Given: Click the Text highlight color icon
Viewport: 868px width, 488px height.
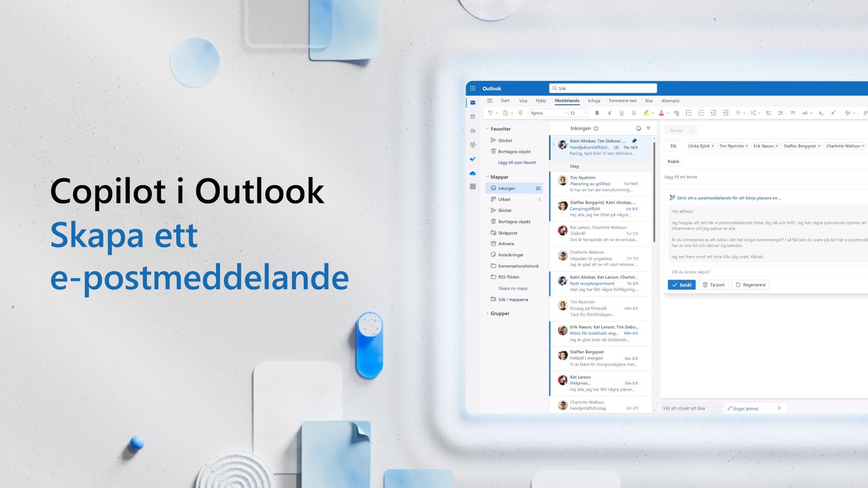Looking at the screenshot, I should [x=647, y=113].
